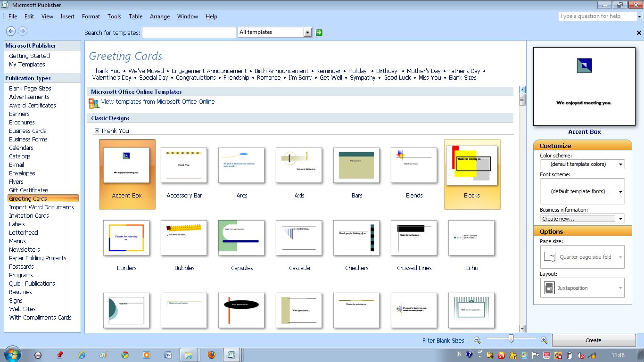Open Google Chrome from the taskbar
Viewport: 644px width, 362px height.
tap(124, 355)
